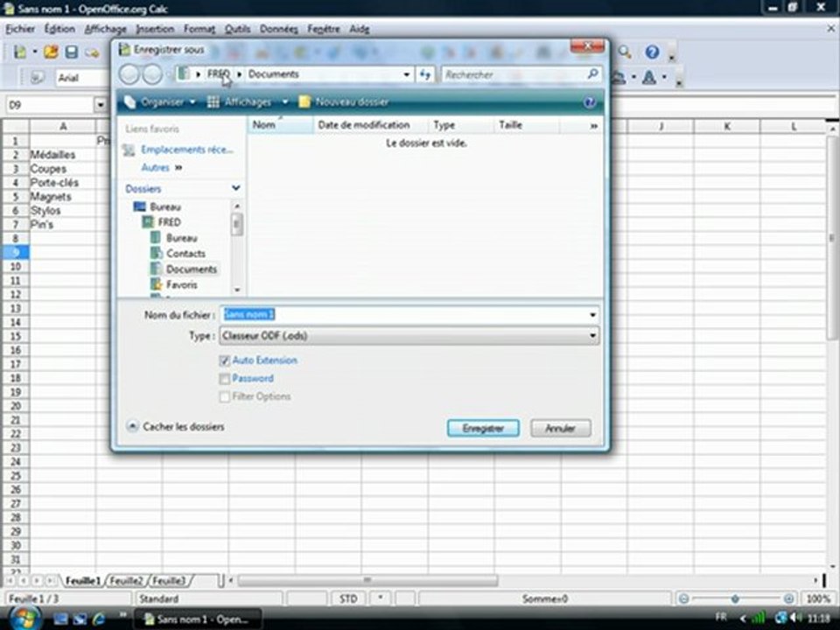
Task: Click the Internet Explorer quick launch icon
Action: click(99, 619)
